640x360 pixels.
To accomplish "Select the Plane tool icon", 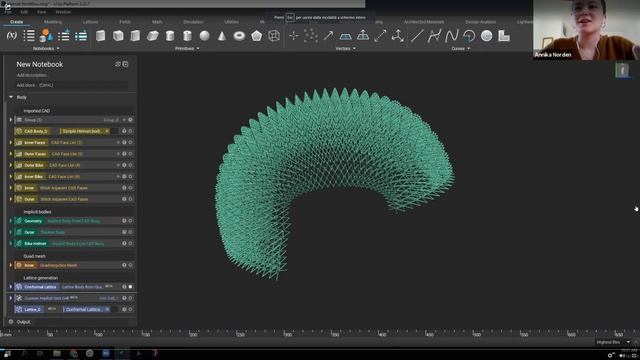I will coord(345,36).
